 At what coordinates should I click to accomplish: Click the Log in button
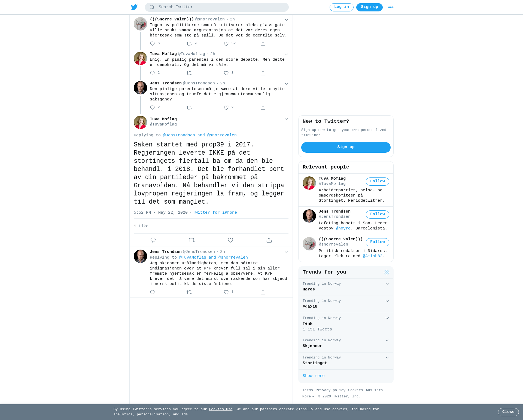[342, 7]
